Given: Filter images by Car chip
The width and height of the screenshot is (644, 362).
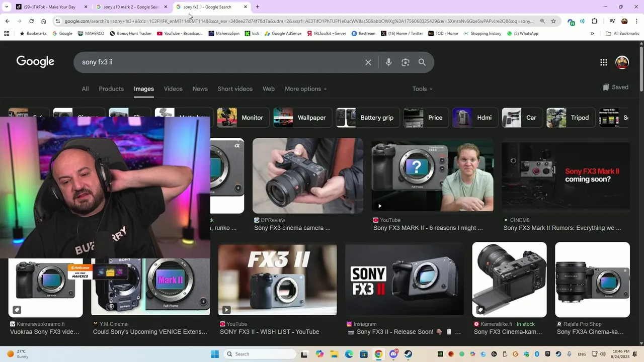Looking at the screenshot, I should click(522, 118).
